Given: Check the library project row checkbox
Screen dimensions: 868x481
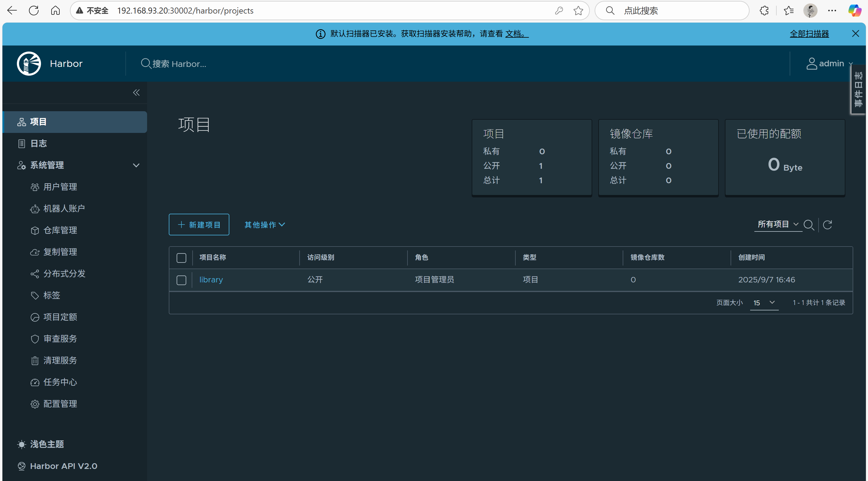Looking at the screenshot, I should pyautogui.click(x=181, y=280).
